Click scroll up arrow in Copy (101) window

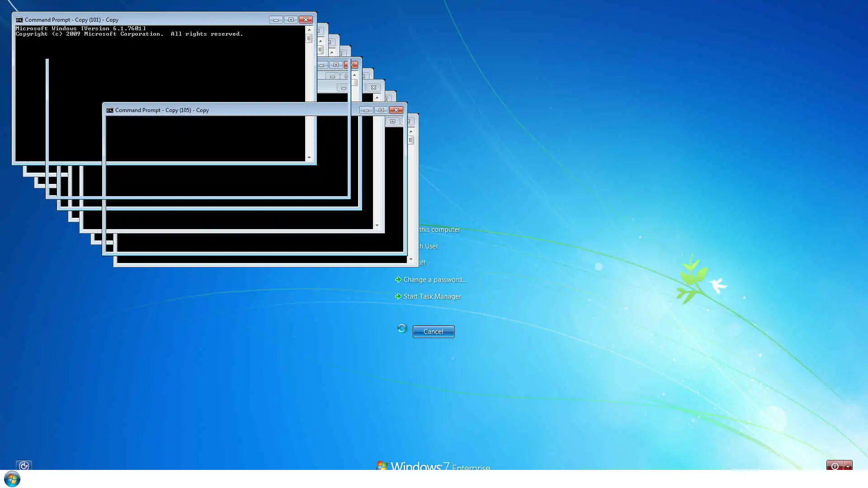click(x=309, y=30)
